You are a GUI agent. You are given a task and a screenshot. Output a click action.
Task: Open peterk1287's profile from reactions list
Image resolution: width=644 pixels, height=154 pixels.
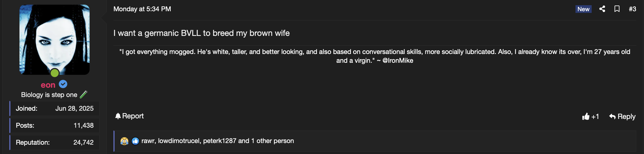220,141
